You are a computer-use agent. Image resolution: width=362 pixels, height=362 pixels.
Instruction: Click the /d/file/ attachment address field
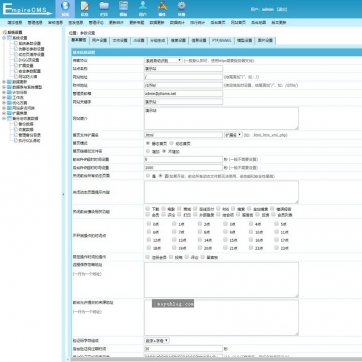(183, 85)
